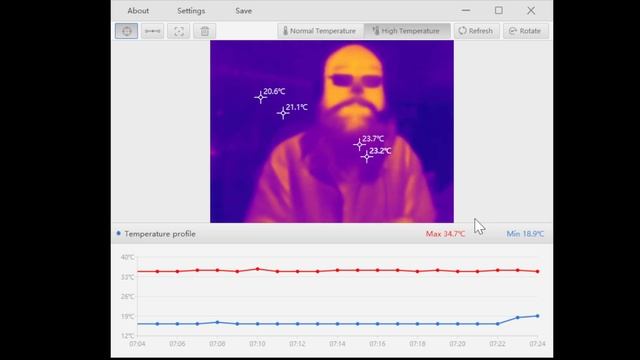Click the Refresh button
Image resolution: width=640 pixels, height=360 pixels.
(476, 31)
